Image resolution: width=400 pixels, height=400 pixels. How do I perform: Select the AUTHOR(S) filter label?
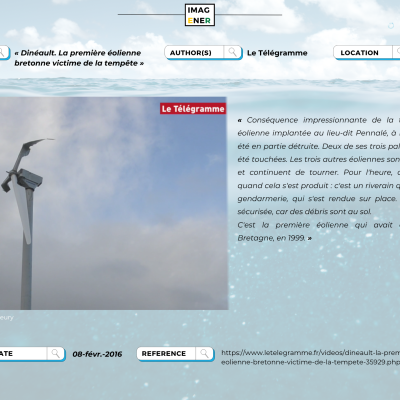tap(191, 53)
